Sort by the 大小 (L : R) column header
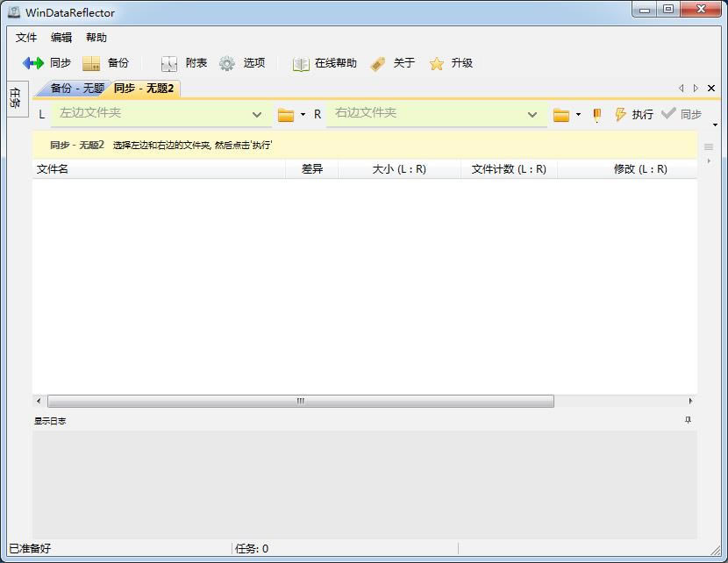The height and width of the screenshot is (563, 728). click(399, 169)
